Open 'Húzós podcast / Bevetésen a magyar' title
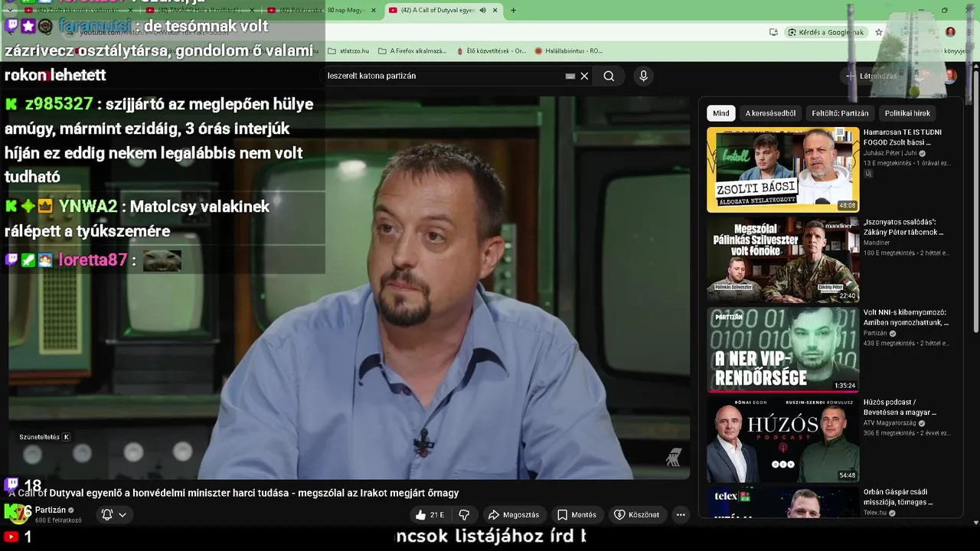Image resolution: width=980 pixels, height=551 pixels. (x=900, y=407)
